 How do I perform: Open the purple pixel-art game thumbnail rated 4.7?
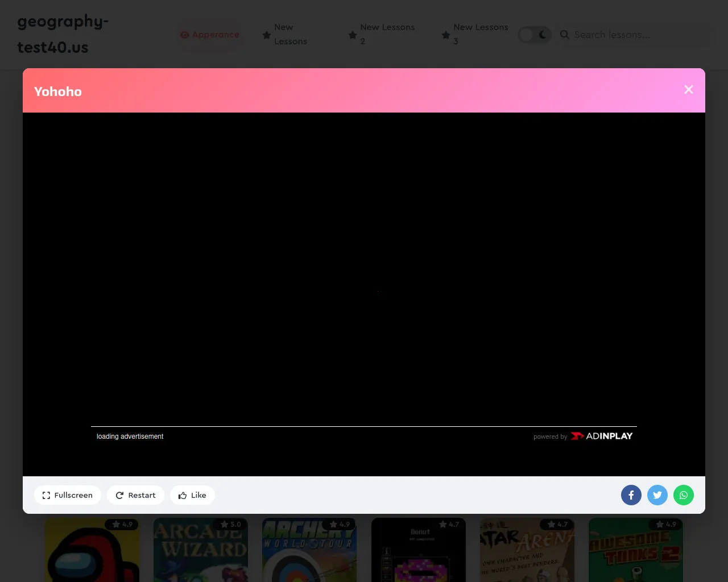419,550
